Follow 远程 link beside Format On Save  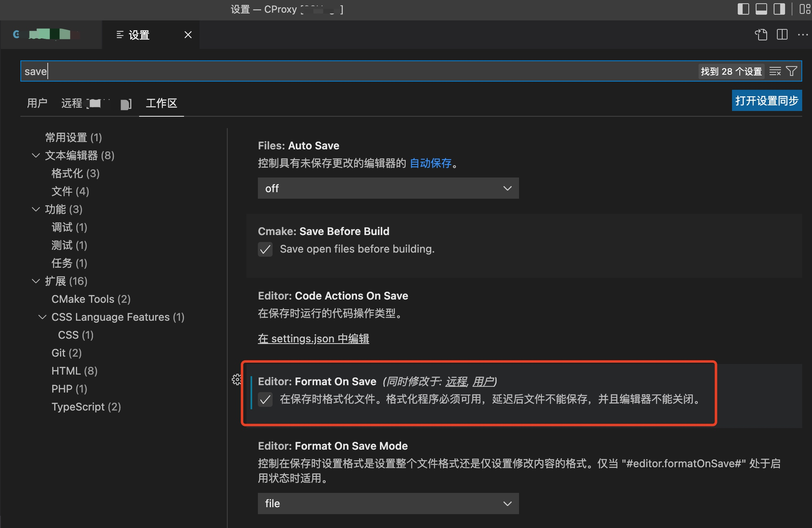coord(456,382)
